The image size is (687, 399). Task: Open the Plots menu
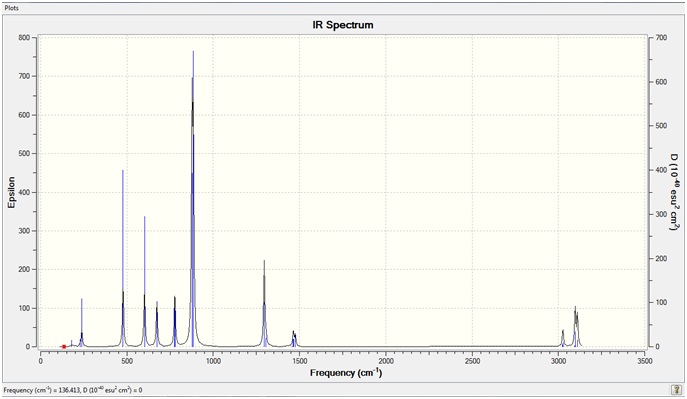point(11,8)
